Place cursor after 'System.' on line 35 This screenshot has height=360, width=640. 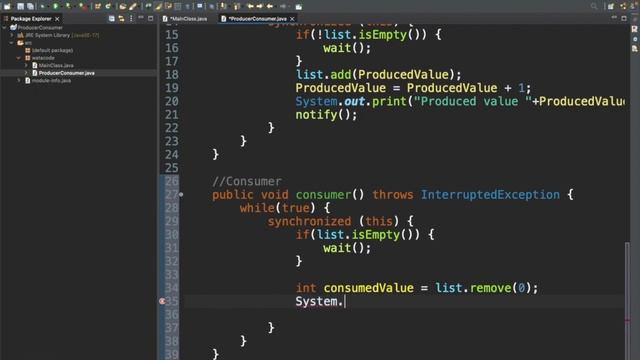coord(345,302)
